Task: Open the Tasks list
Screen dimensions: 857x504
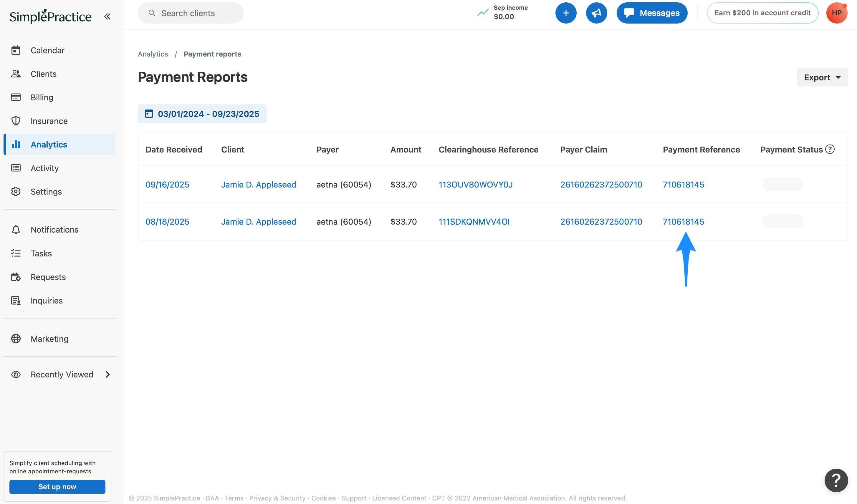Action: click(41, 253)
